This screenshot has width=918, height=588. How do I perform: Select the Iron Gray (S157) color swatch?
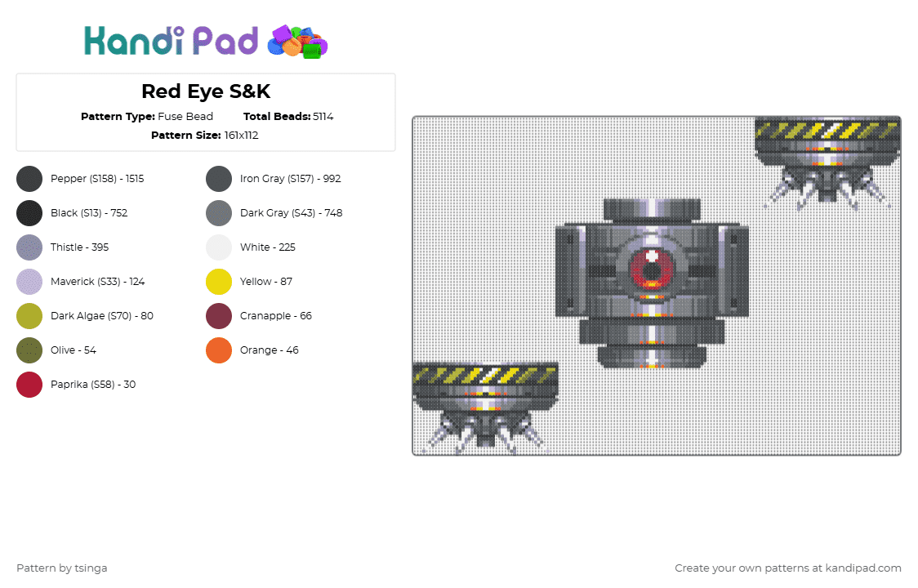(219, 179)
